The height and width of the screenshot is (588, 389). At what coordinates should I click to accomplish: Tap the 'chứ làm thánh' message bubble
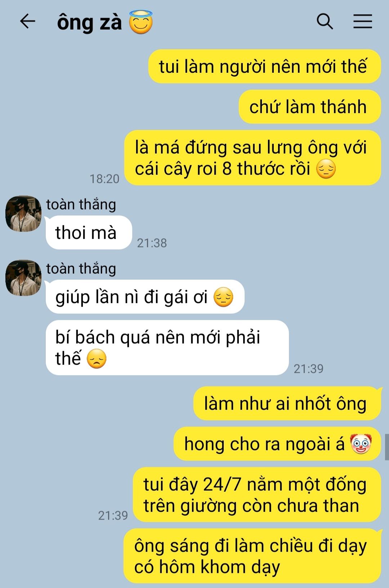tap(310, 107)
